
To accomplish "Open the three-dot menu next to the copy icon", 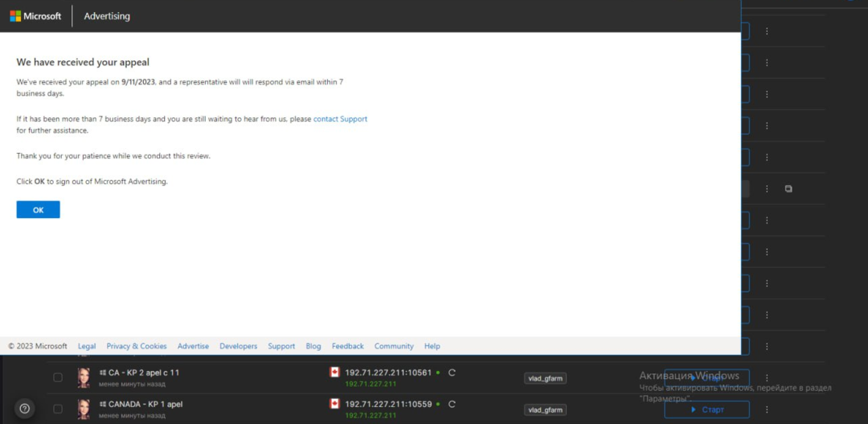I will 767,189.
